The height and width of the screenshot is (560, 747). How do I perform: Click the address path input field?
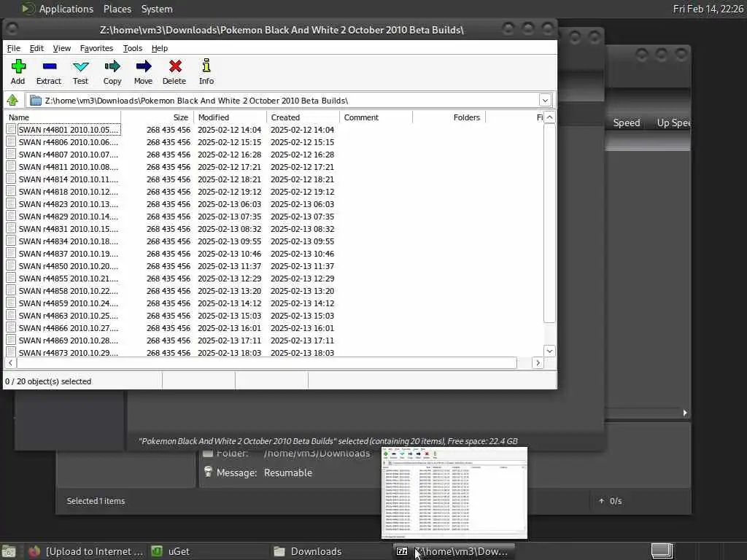(290, 101)
